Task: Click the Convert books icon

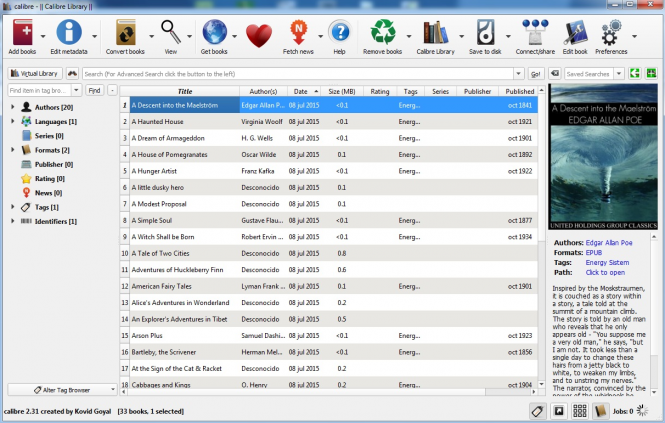Action: (126, 33)
